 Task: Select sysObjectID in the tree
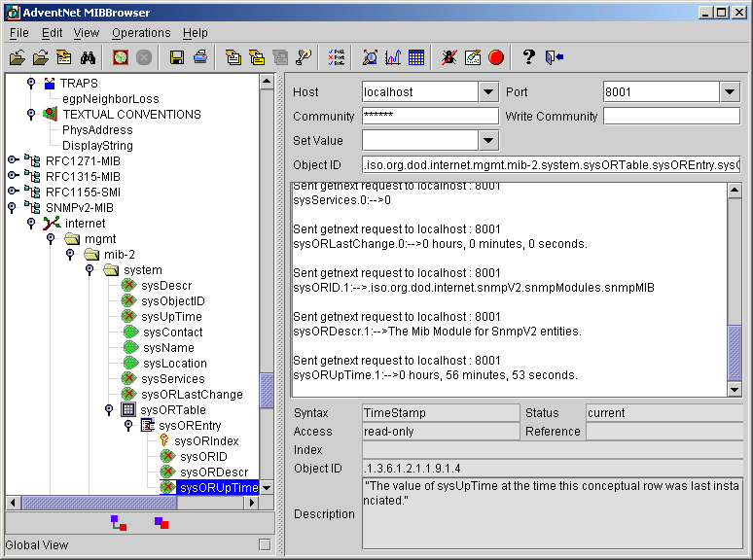[173, 300]
